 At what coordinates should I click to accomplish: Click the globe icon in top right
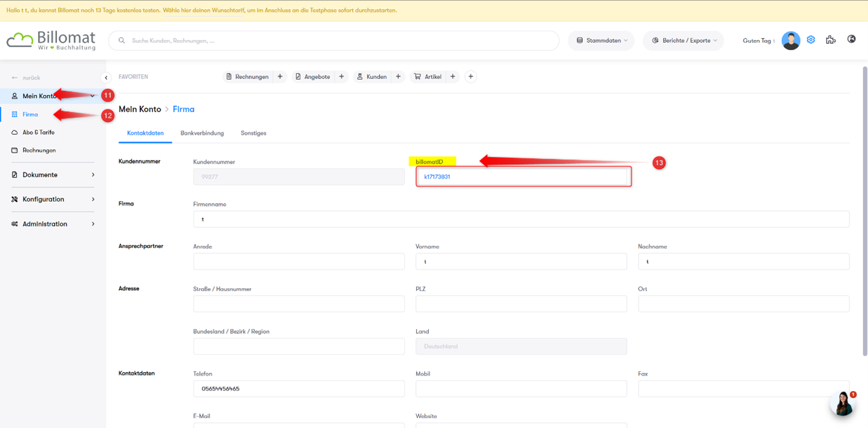pyautogui.click(x=851, y=39)
